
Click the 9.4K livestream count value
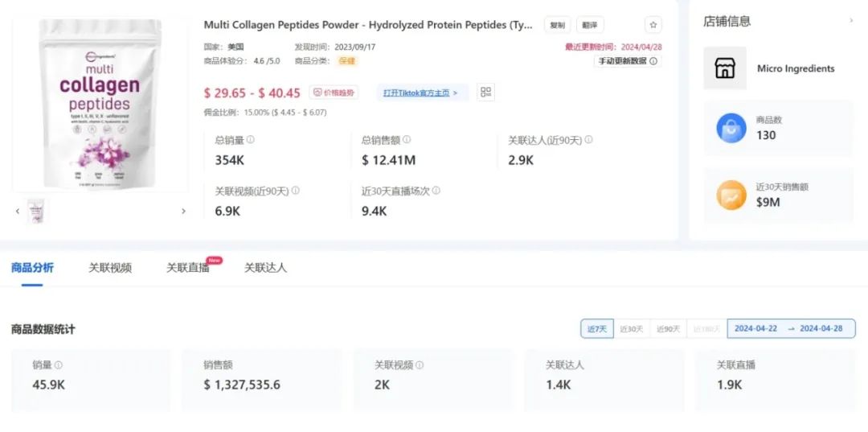(x=375, y=211)
